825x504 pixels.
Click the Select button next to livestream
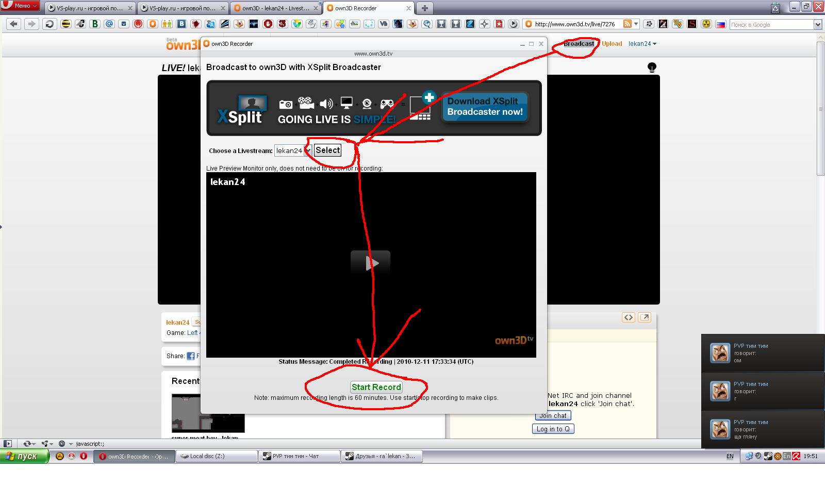(328, 150)
